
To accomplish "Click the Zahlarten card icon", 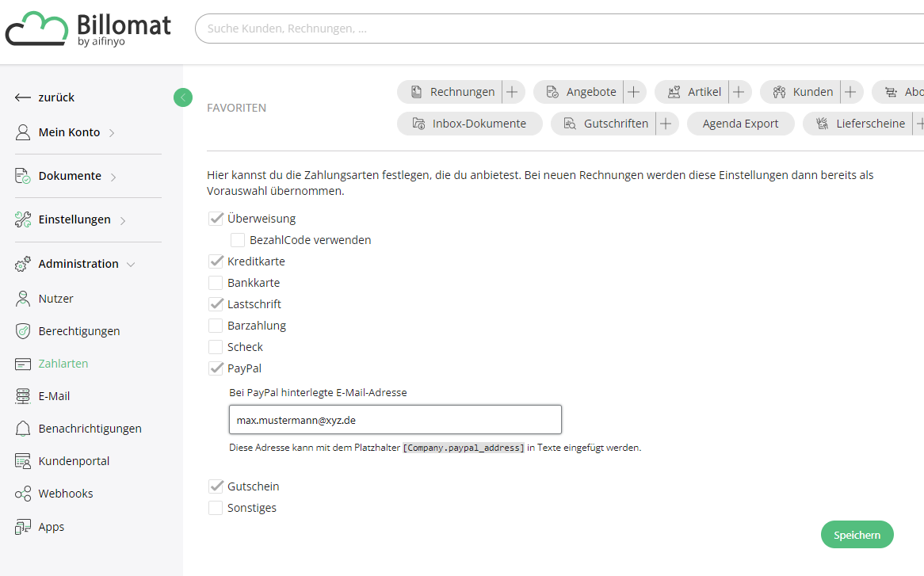I will 22,364.
